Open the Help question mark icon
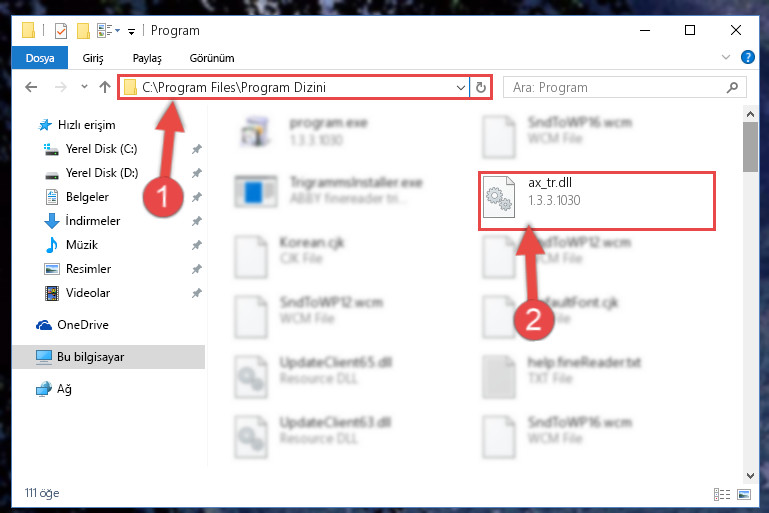 [x=747, y=57]
